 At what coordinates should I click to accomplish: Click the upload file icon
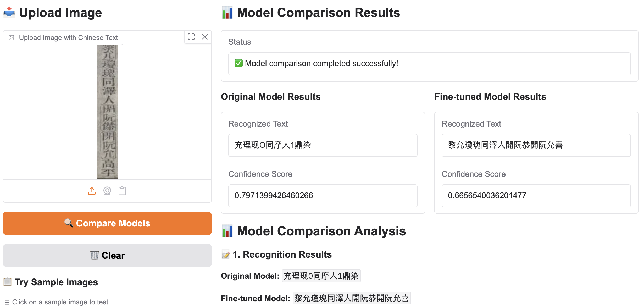tap(92, 191)
